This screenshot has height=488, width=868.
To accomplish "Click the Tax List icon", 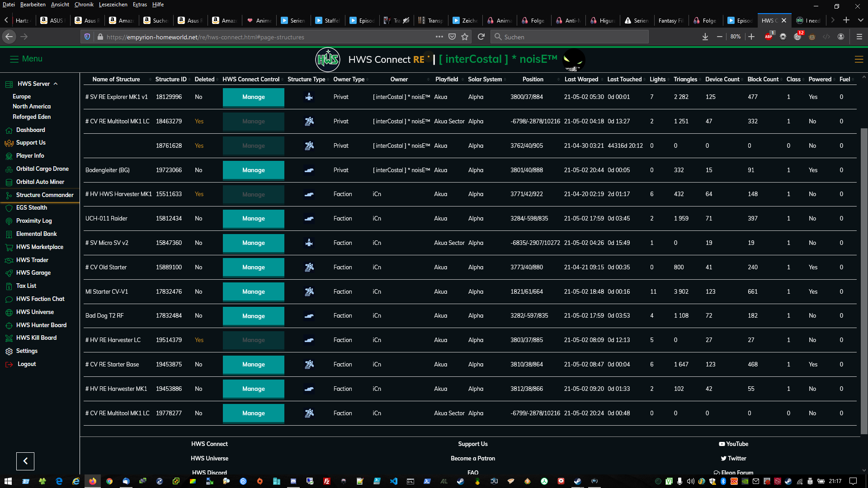I will pos(9,286).
